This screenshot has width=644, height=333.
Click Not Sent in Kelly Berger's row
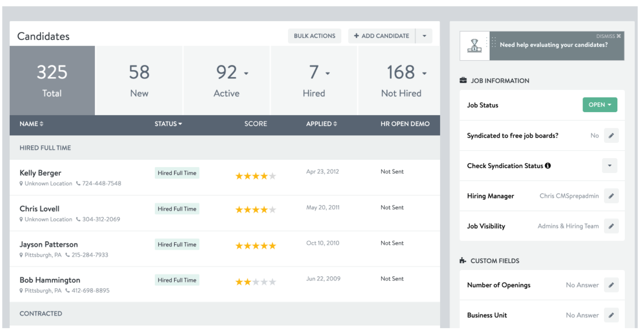click(x=392, y=172)
